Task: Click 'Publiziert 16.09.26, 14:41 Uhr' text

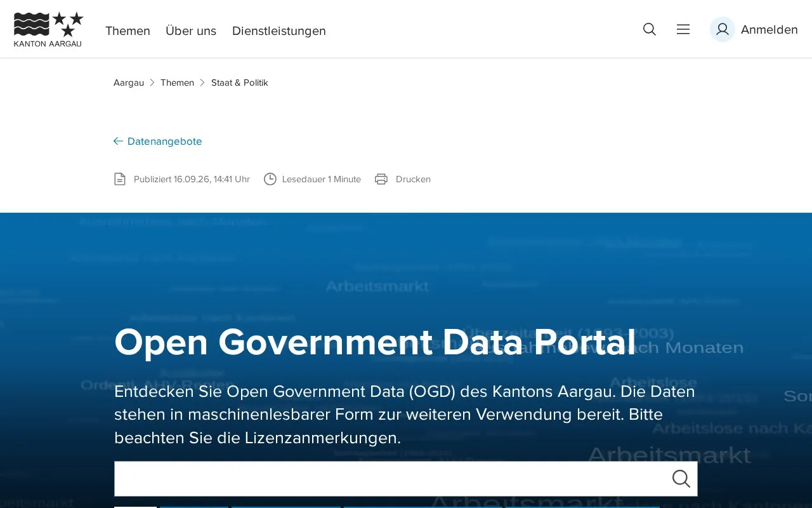Action: [x=192, y=179]
